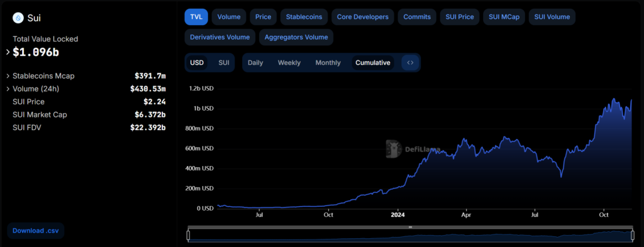644x247 pixels.
Task: Toggle the SUI MCap chart series
Action: (504, 17)
